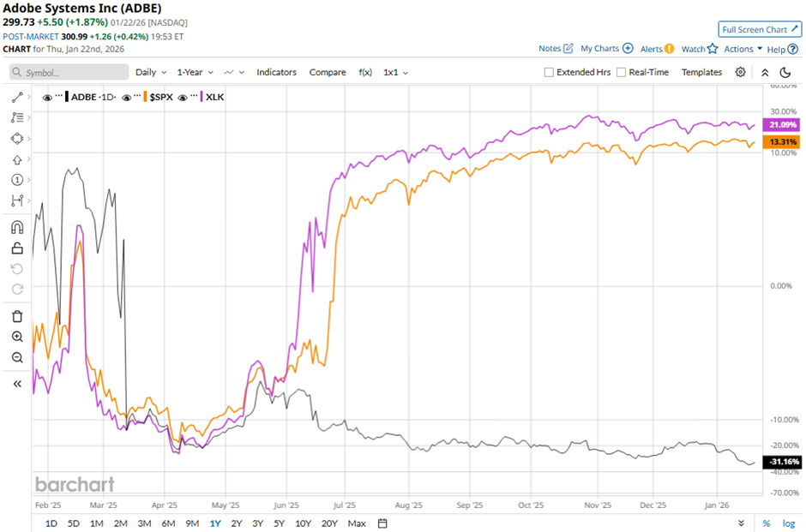This screenshot has height=532, width=806.
Task: Select the arrow annotation tool
Action: pyautogui.click(x=17, y=159)
